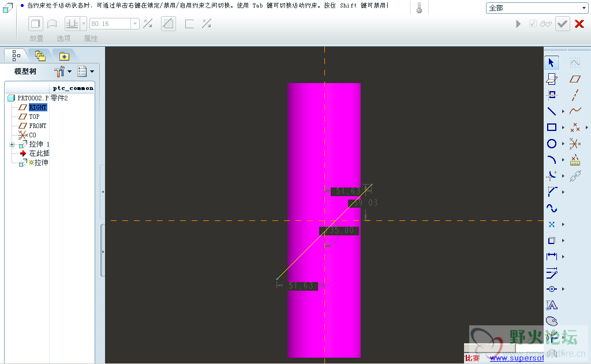Activate the Chamfer sketch tool
This screenshot has height=364, width=591.
pyautogui.click(x=551, y=192)
